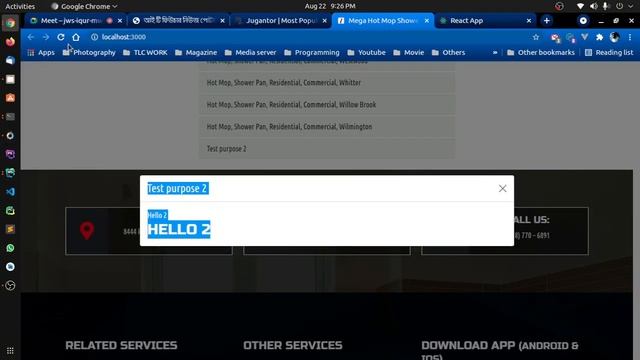Open system volume indicator

[x=593, y=6]
